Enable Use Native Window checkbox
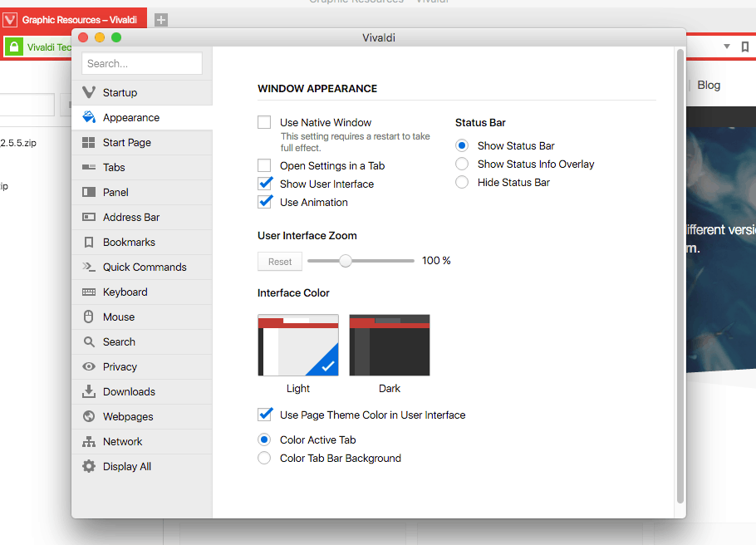Screen dimensions: 756x545 pyautogui.click(x=264, y=122)
